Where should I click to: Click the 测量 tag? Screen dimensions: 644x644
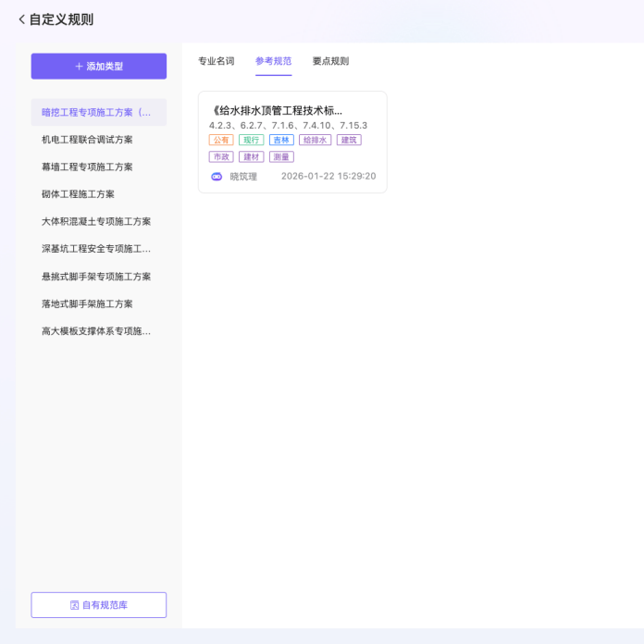[281, 157]
